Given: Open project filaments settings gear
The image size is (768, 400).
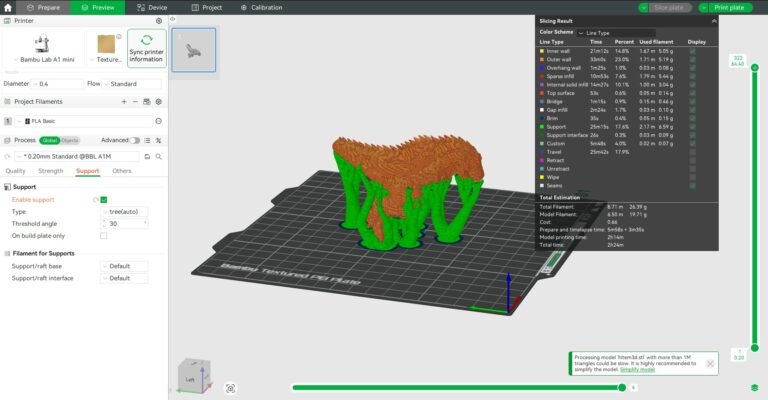Looking at the screenshot, I should (158, 102).
